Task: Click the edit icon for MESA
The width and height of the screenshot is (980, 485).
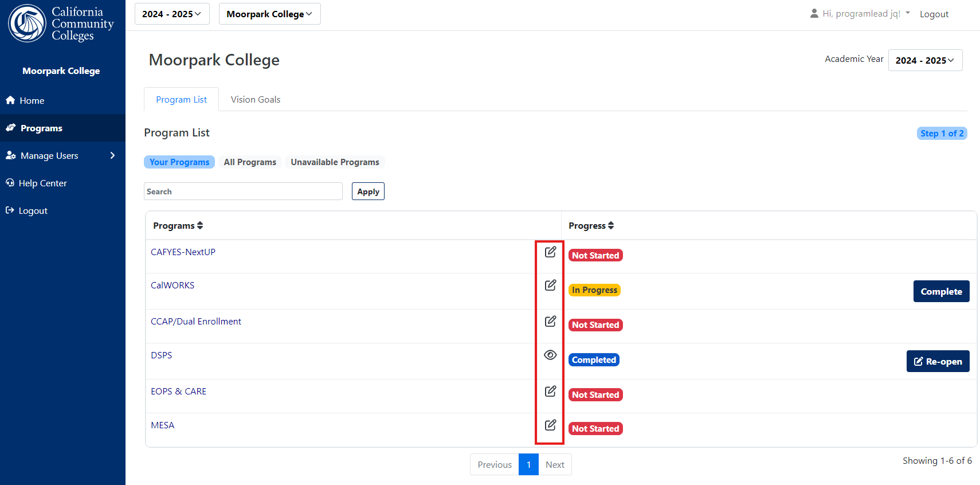Action: tap(550, 425)
